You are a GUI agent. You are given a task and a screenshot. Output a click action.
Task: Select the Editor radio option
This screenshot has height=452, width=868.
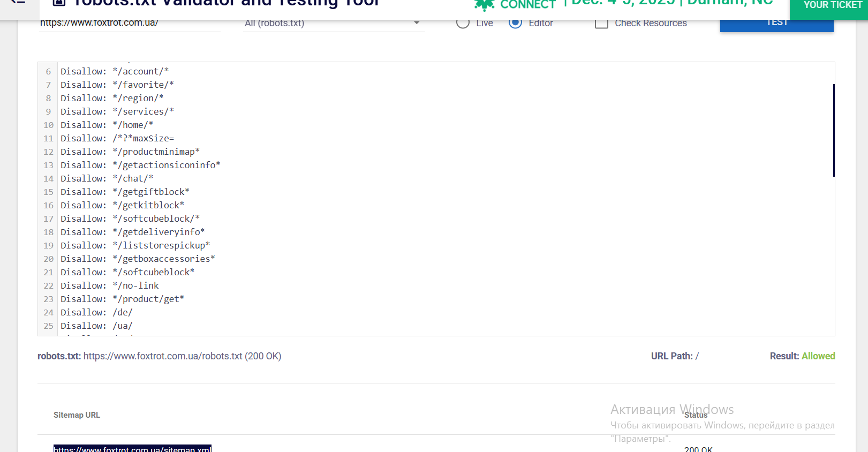[515, 23]
